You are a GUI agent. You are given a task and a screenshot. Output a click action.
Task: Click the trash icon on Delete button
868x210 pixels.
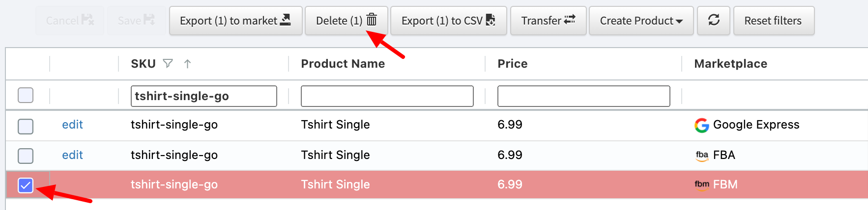click(x=372, y=20)
